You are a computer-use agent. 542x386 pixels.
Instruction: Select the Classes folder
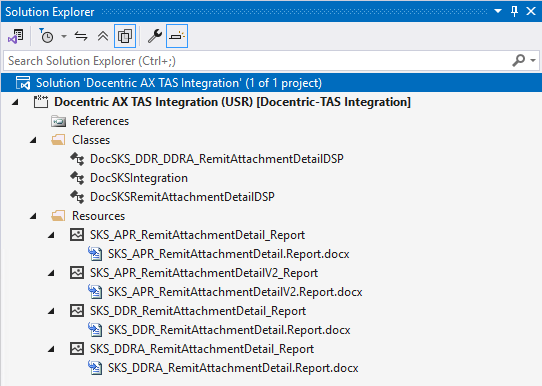pos(91,140)
